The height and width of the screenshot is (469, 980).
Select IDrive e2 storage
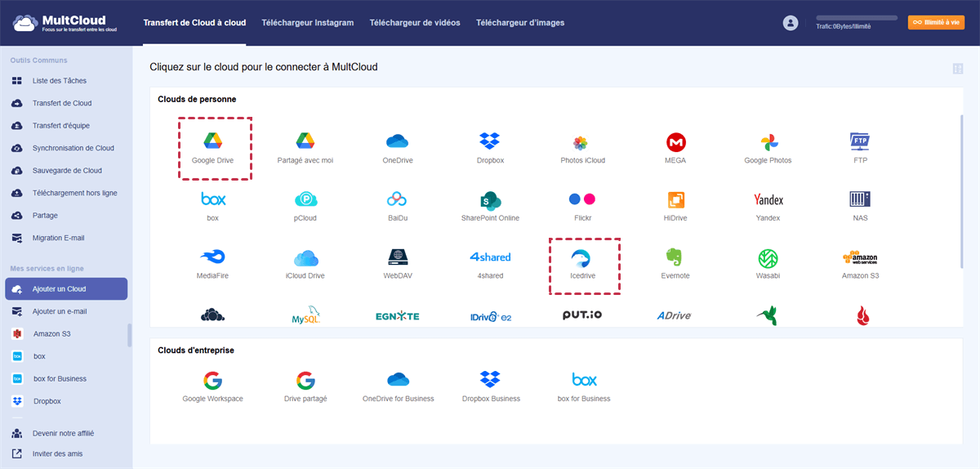pyautogui.click(x=490, y=316)
